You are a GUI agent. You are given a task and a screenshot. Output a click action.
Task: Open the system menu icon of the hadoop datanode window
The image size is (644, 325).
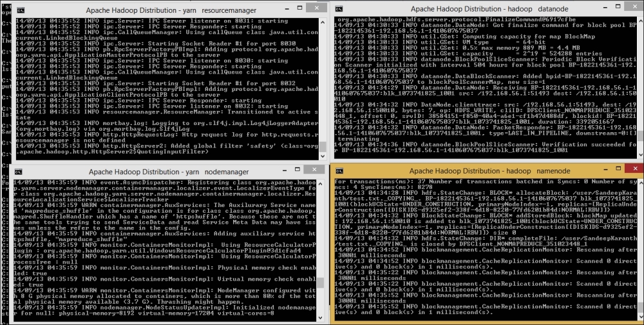(x=339, y=8)
